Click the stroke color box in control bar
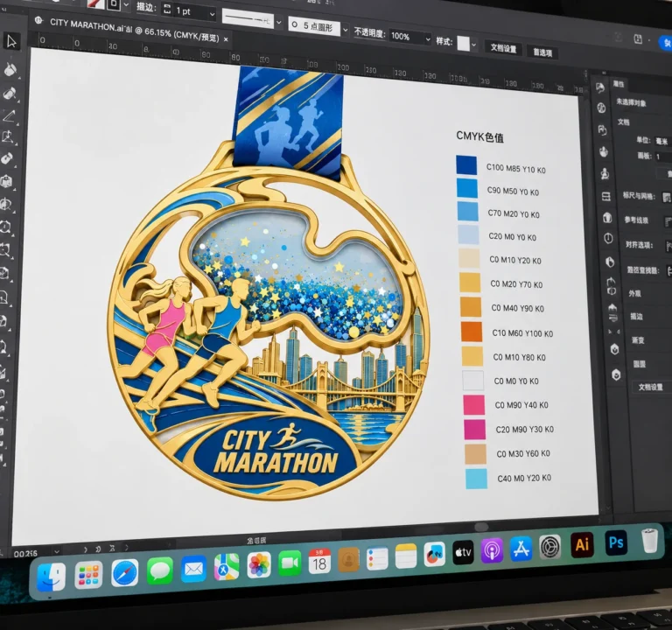This screenshot has height=630, width=672. point(114,4)
